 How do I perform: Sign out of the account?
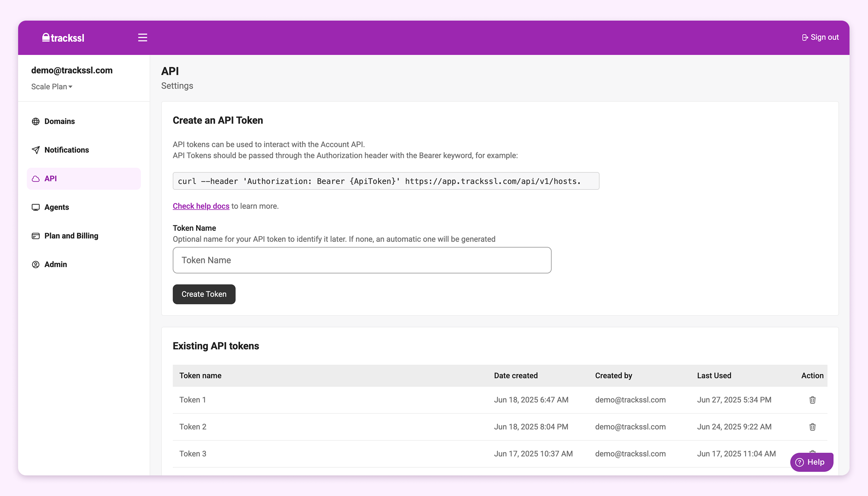coord(820,37)
